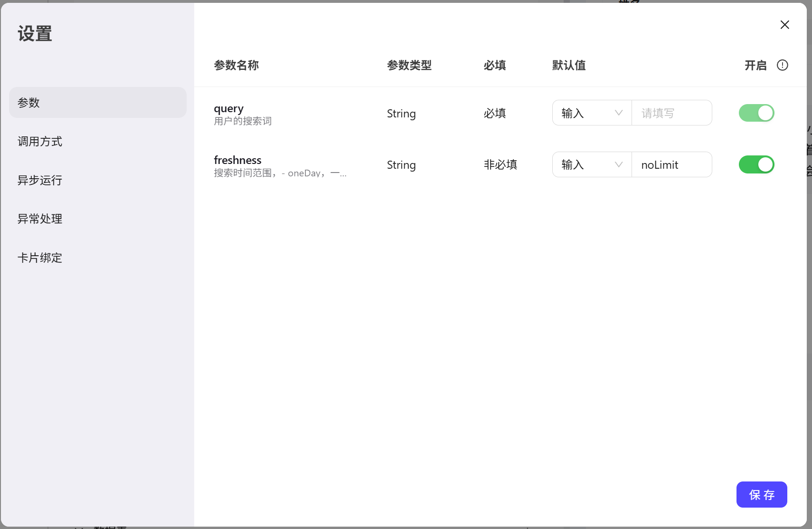
Task: Close the settings dialog with X icon
Action: tap(784, 25)
